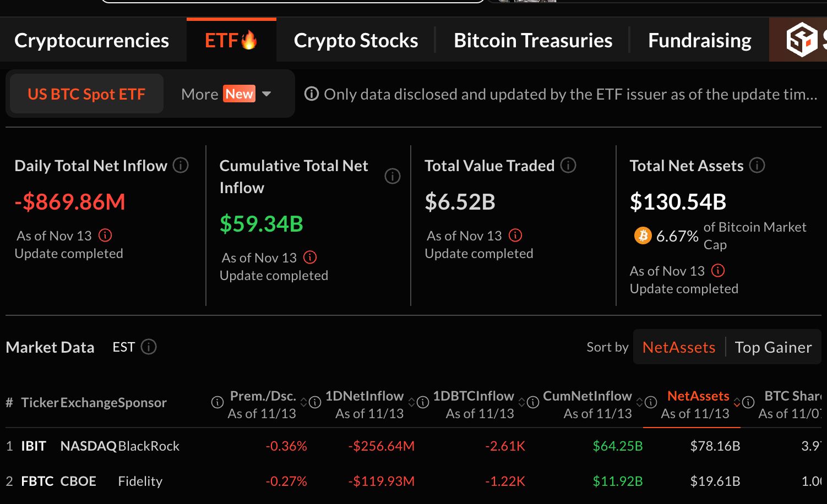Click red info icon under Daily Total Net Inflow date
The width and height of the screenshot is (827, 504).
point(106,235)
